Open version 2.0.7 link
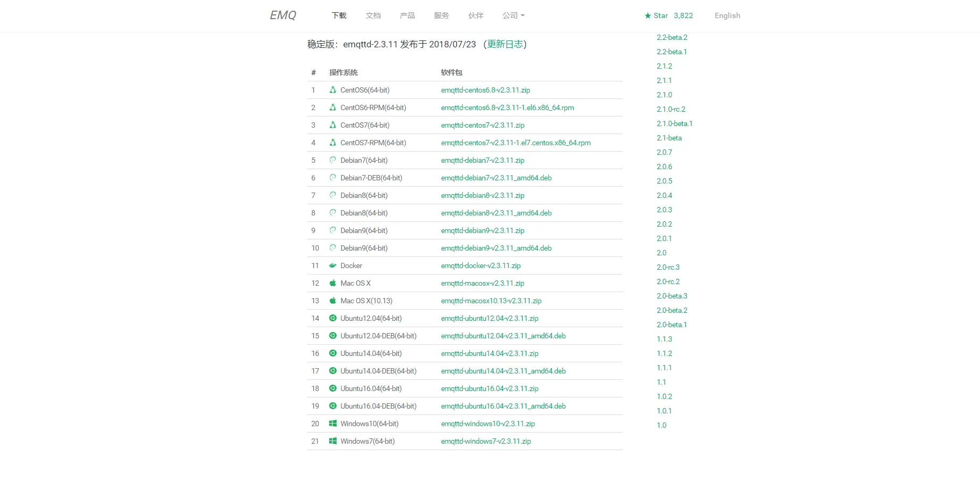Image resolution: width=980 pixels, height=498 pixels. click(x=664, y=152)
